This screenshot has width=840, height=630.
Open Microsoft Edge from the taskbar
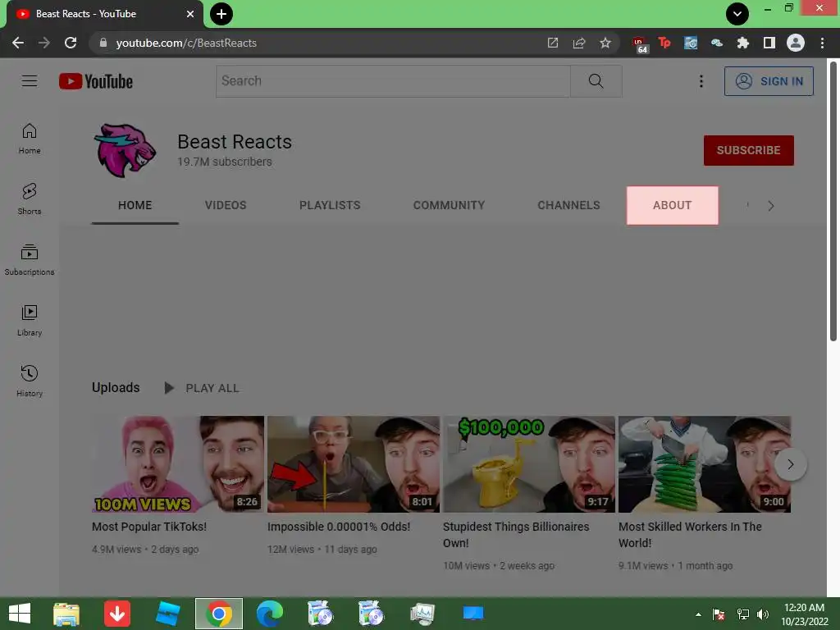coord(269,614)
